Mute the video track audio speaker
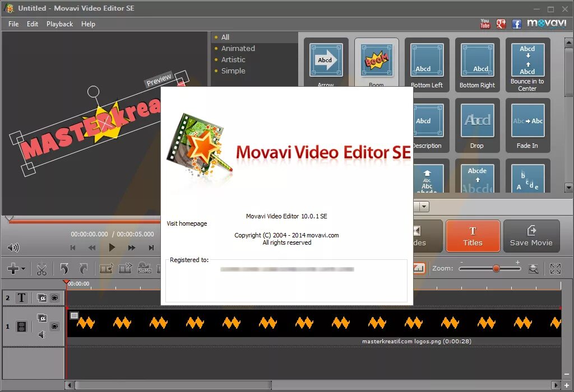 coord(42,334)
